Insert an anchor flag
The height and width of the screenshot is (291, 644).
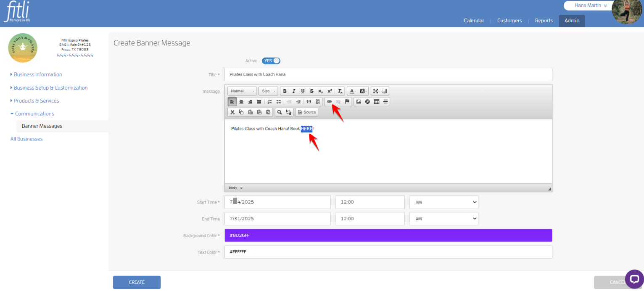click(347, 102)
